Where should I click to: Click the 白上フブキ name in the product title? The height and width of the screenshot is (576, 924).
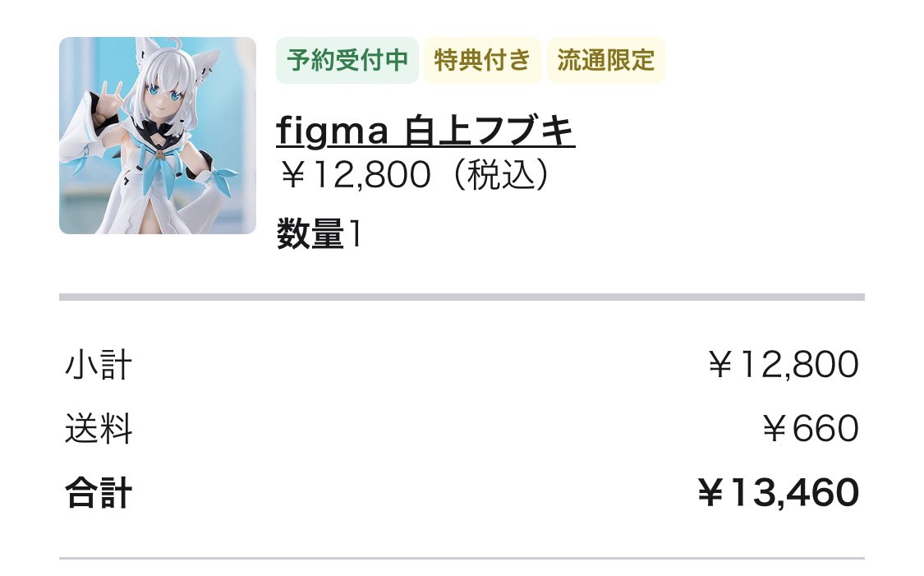pyautogui.click(x=490, y=131)
